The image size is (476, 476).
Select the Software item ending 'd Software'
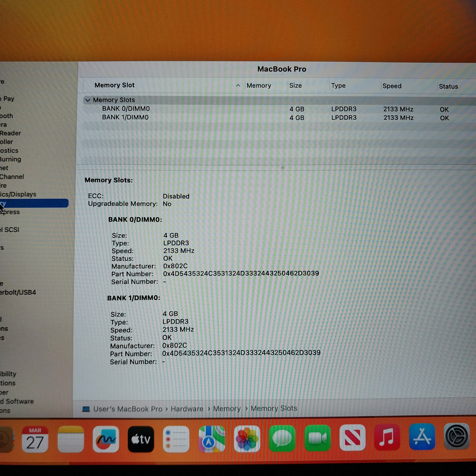click(17, 401)
